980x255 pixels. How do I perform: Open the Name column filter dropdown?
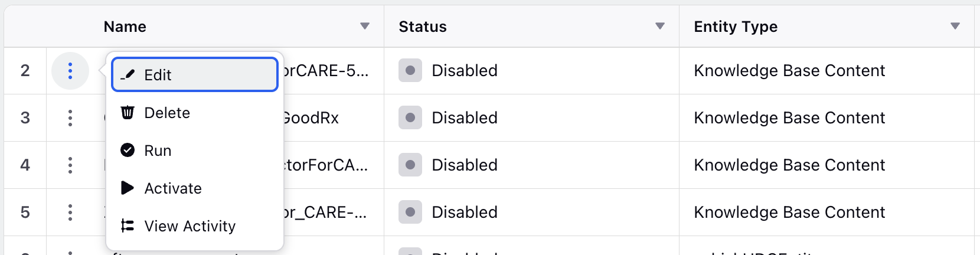coord(365,26)
